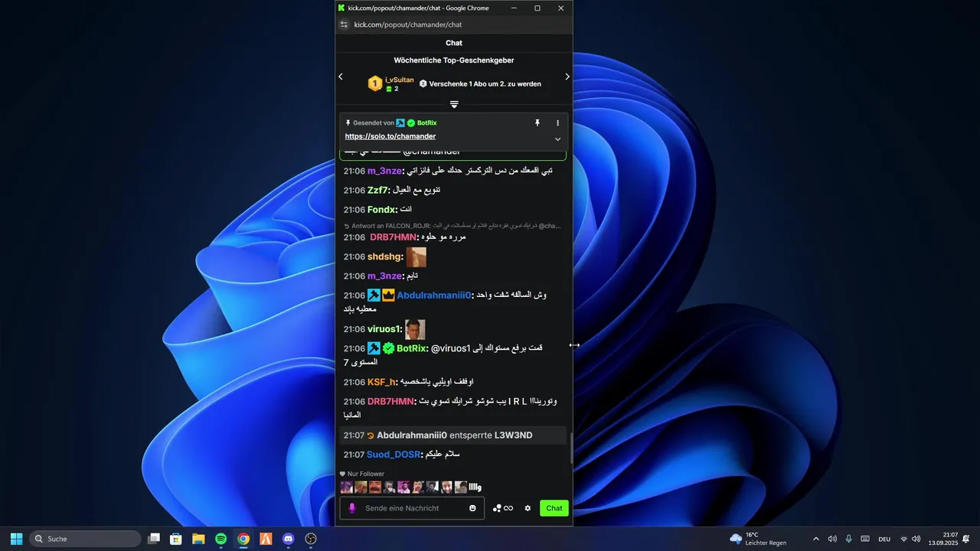Click the 'Nur Follower' heart label
This screenshot has width=980, height=551.
tap(362, 474)
